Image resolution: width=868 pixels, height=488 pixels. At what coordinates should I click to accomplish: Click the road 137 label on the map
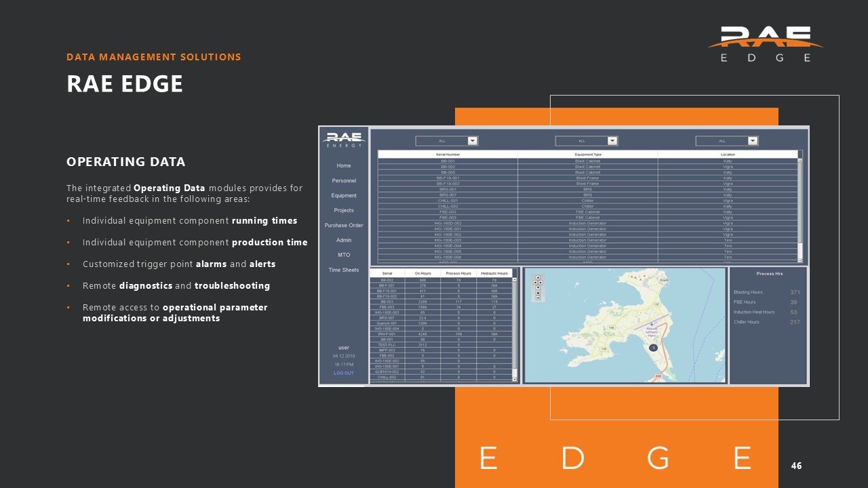pos(656,304)
